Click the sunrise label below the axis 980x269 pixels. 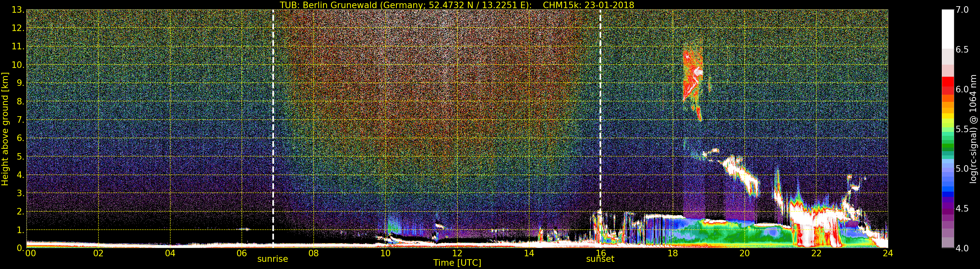click(x=272, y=259)
